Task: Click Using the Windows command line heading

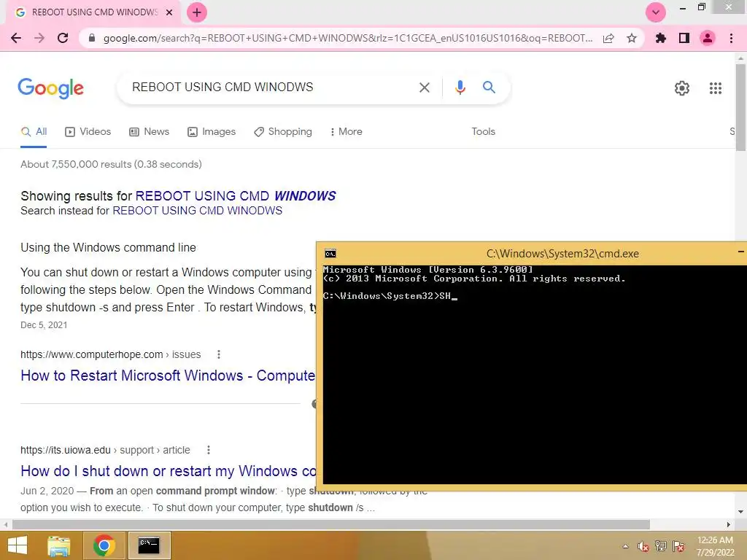Action: 108,248
